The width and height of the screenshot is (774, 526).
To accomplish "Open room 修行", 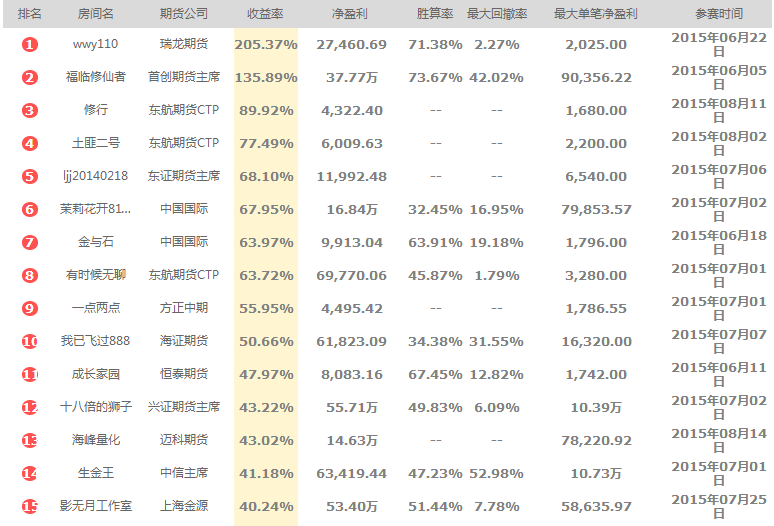I will click(x=96, y=110).
